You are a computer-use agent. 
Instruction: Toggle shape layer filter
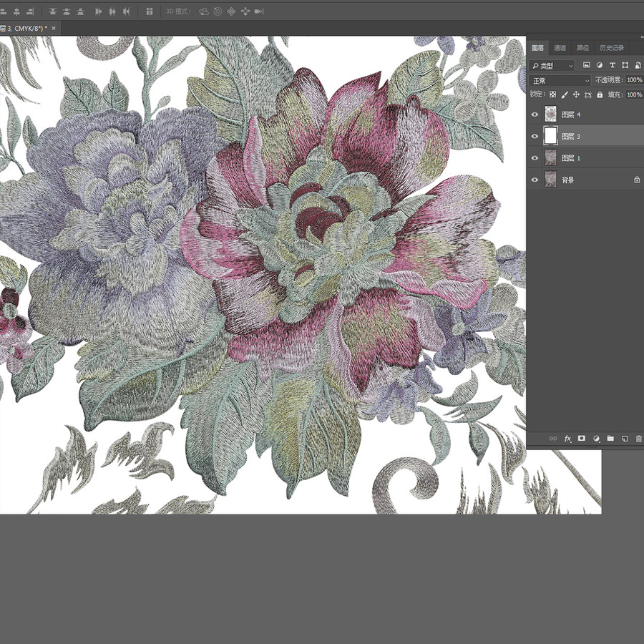[x=625, y=65]
